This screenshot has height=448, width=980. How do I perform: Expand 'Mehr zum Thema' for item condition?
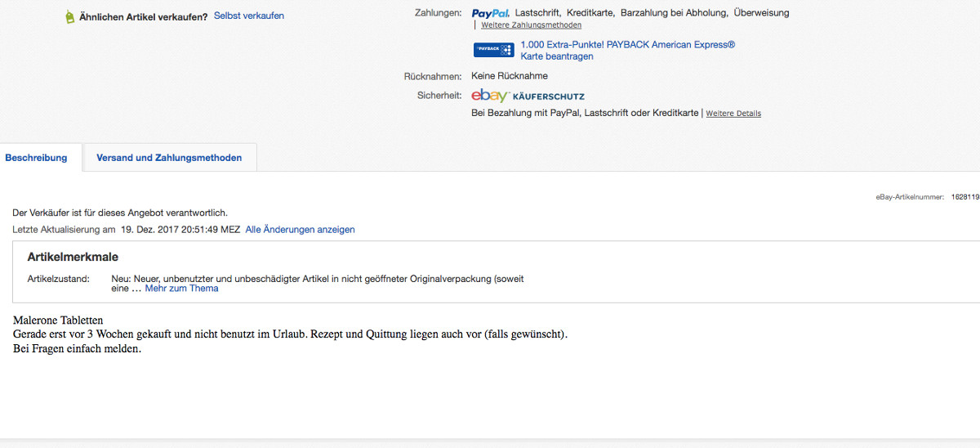[x=181, y=289]
